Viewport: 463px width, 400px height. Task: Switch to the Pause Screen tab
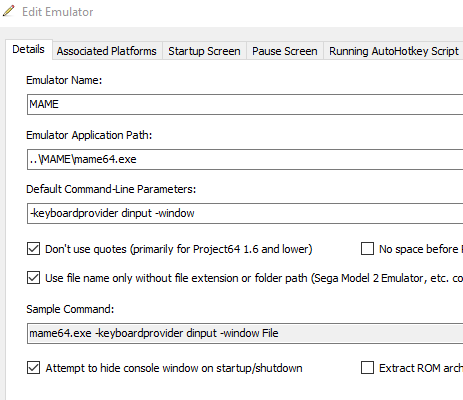click(285, 51)
